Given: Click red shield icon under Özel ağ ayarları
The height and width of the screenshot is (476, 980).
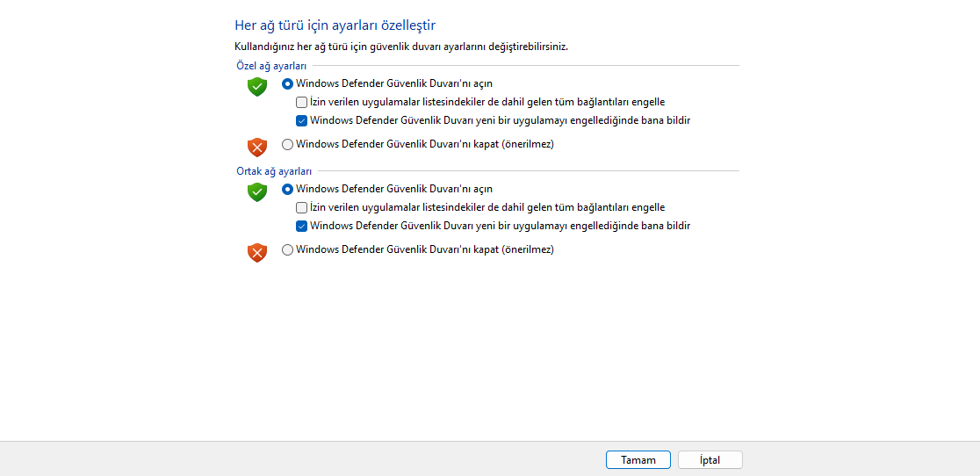Looking at the screenshot, I should tap(257, 148).
